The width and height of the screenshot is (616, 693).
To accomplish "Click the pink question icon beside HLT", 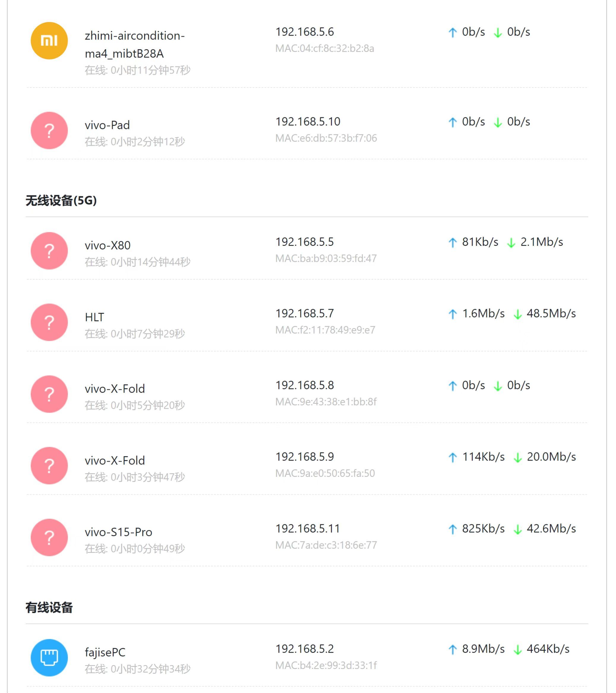I will point(49,322).
